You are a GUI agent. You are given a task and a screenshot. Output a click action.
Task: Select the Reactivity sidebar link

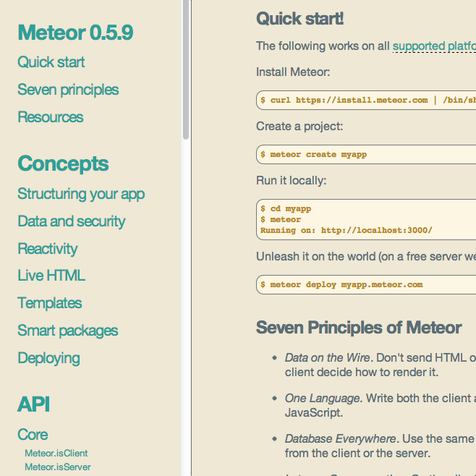coord(48,249)
